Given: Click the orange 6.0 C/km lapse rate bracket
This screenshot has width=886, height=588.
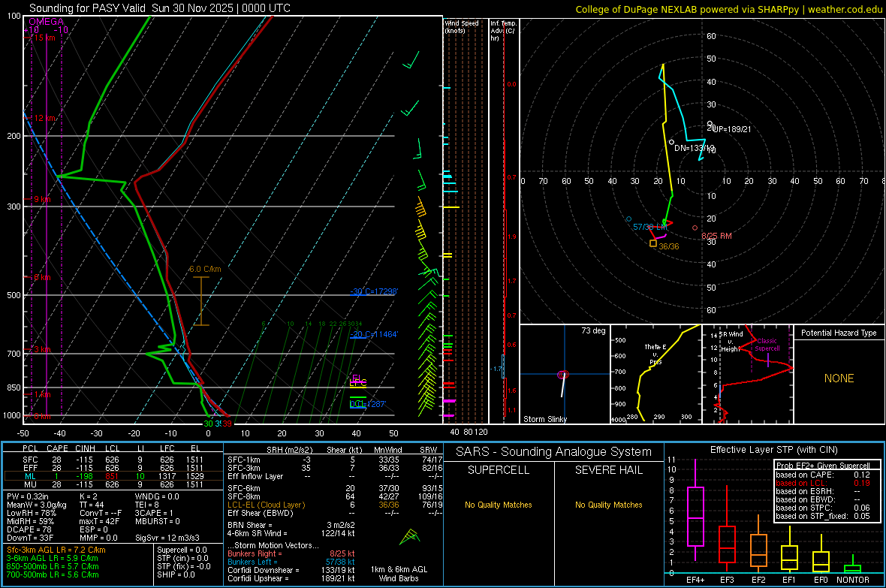Looking at the screenshot, I should [201, 301].
